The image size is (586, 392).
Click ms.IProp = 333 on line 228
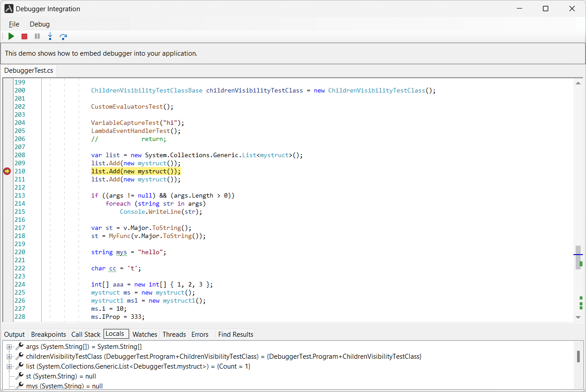point(118,317)
